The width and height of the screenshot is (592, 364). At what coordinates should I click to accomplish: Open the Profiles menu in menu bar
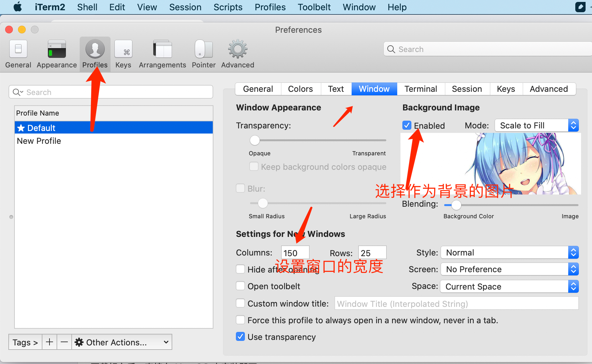(x=270, y=7)
